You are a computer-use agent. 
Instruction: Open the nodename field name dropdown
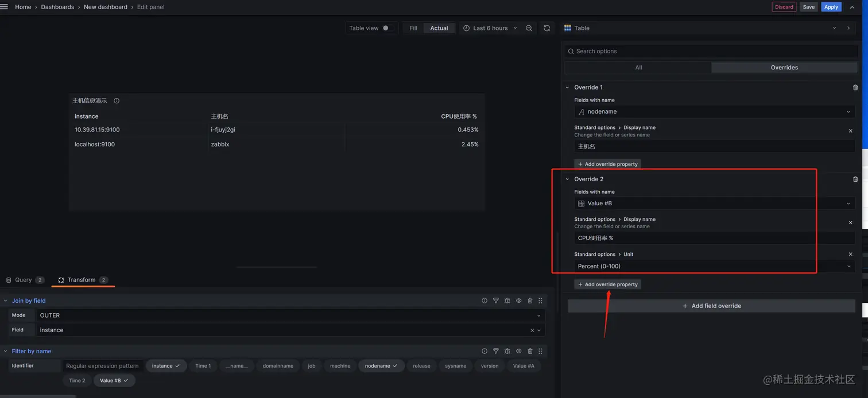point(714,112)
